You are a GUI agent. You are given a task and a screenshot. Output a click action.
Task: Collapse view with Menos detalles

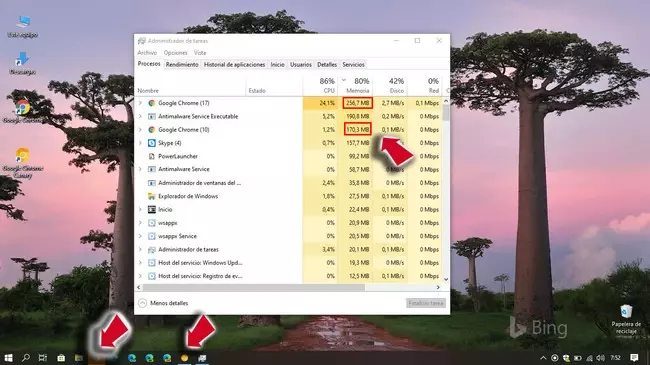point(163,303)
